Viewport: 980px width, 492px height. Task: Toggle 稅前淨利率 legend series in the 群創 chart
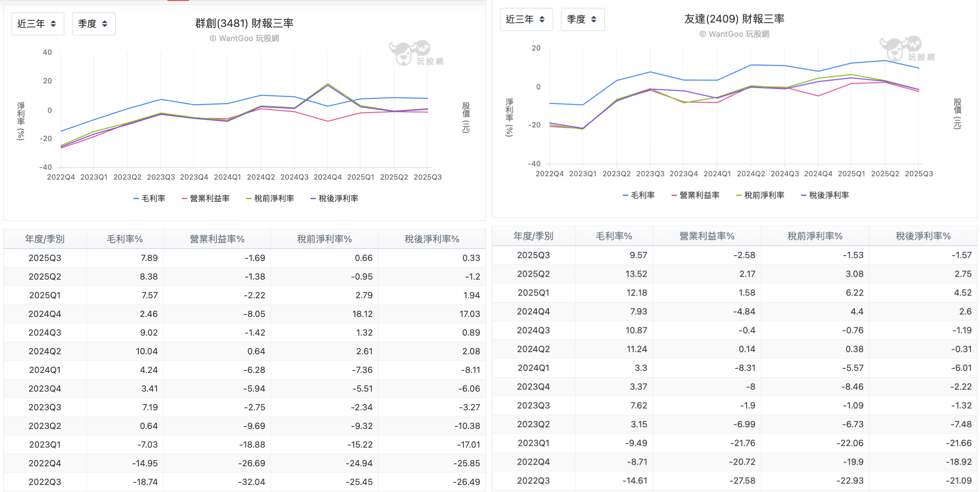point(270,199)
